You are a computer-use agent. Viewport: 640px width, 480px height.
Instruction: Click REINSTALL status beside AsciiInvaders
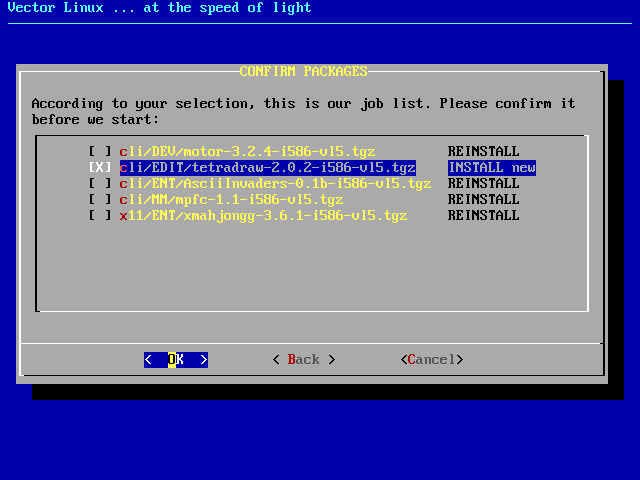[483, 184]
